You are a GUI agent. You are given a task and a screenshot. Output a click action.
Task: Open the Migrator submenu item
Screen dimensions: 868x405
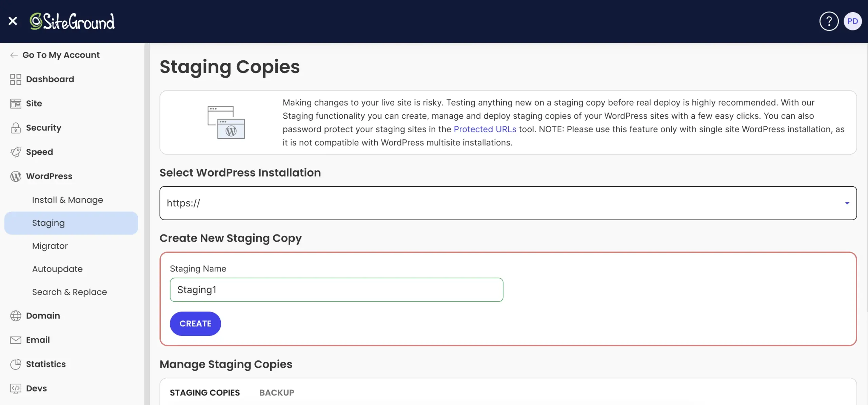tap(50, 246)
